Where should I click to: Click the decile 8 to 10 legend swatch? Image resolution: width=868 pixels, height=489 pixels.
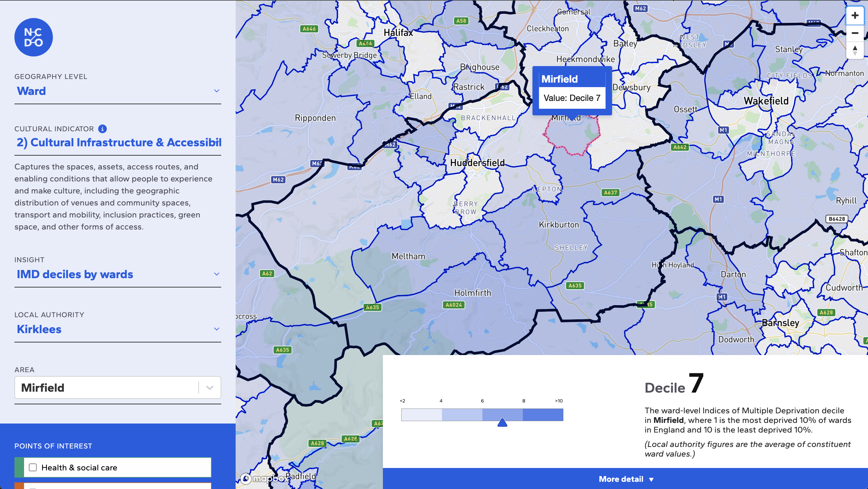pyautogui.click(x=543, y=415)
